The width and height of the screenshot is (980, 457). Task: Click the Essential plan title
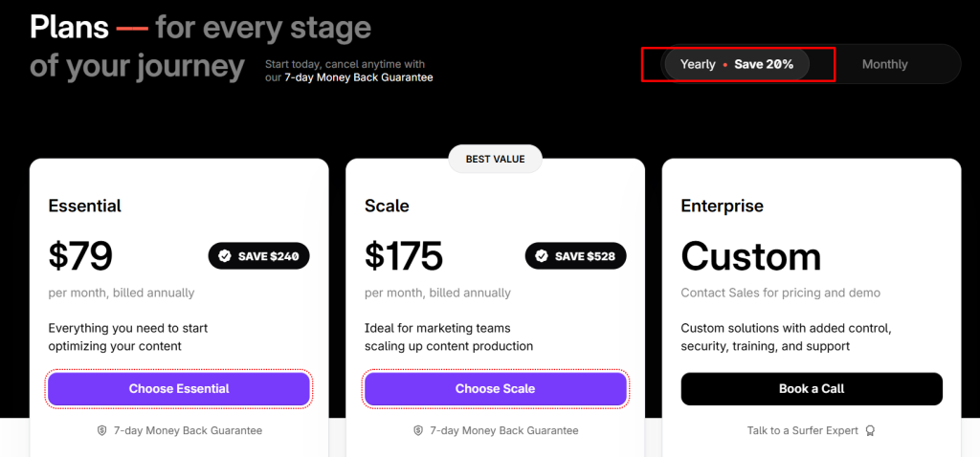85,206
